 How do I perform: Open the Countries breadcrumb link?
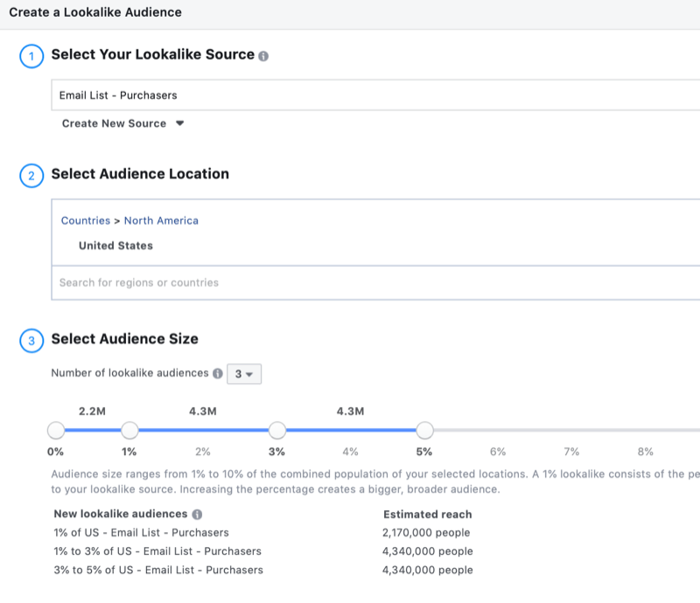coord(86,221)
